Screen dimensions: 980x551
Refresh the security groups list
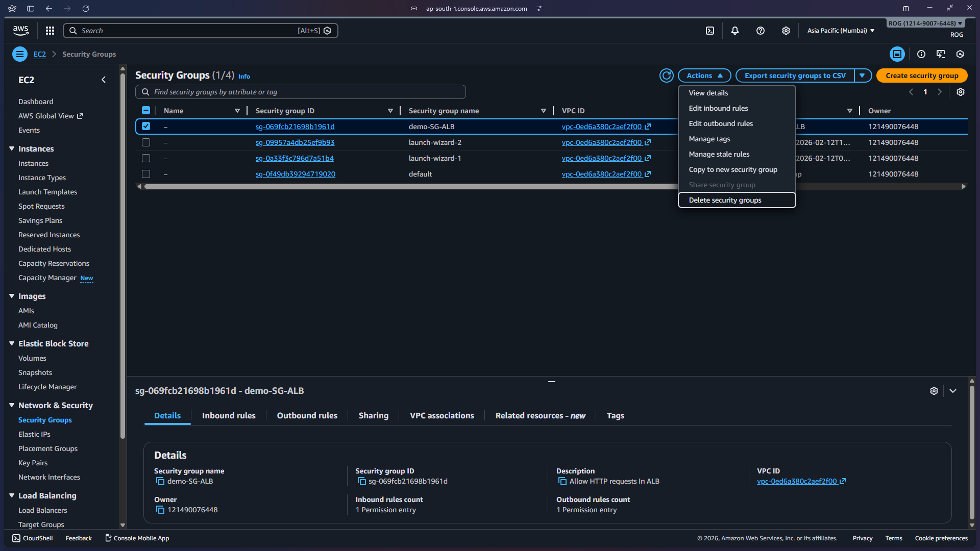666,76
